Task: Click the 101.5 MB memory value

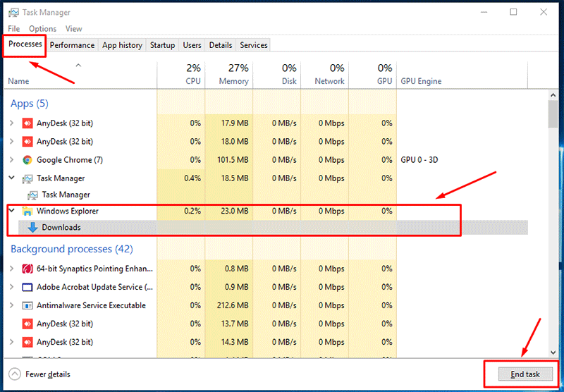Action: pos(233,160)
